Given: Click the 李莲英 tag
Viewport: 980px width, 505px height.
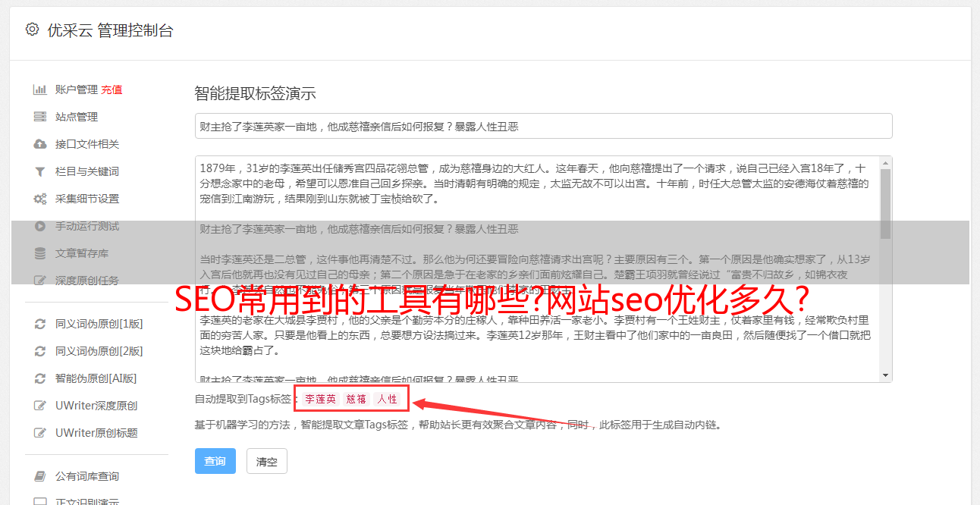Looking at the screenshot, I should (320, 399).
